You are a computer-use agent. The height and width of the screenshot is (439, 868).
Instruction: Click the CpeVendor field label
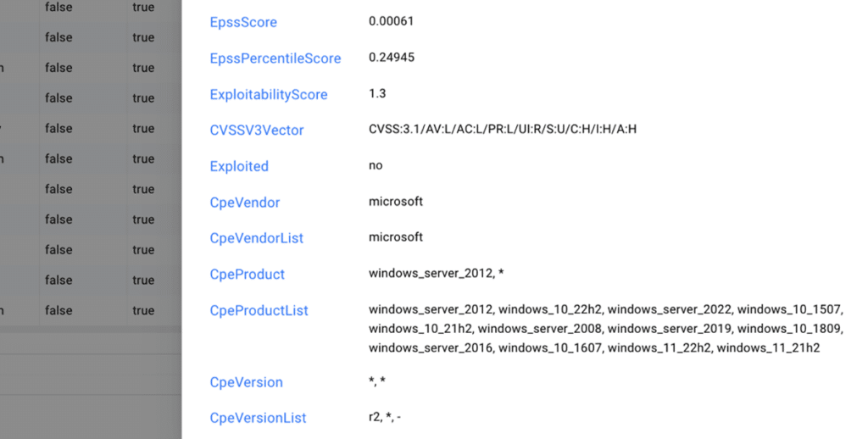tap(245, 203)
